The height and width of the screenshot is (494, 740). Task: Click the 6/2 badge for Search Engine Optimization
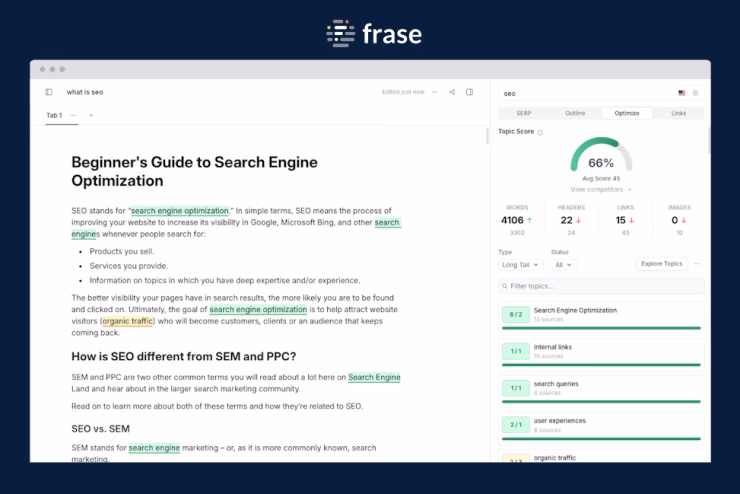(516, 314)
